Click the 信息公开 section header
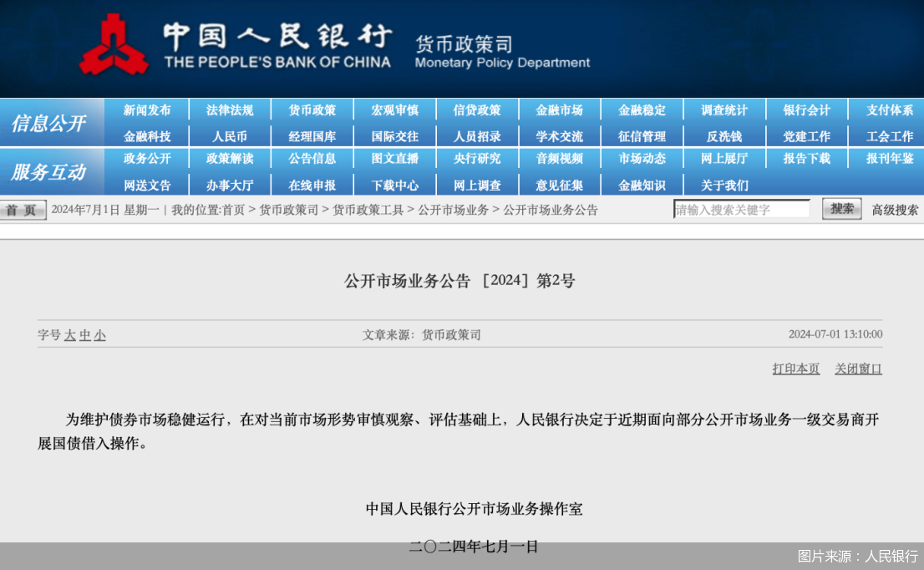The height and width of the screenshot is (570, 924). 49,123
